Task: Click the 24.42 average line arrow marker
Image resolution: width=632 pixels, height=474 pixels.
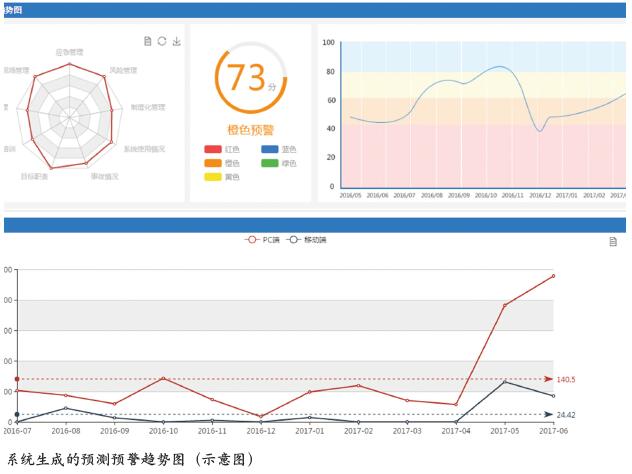Action: coord(548,414)
